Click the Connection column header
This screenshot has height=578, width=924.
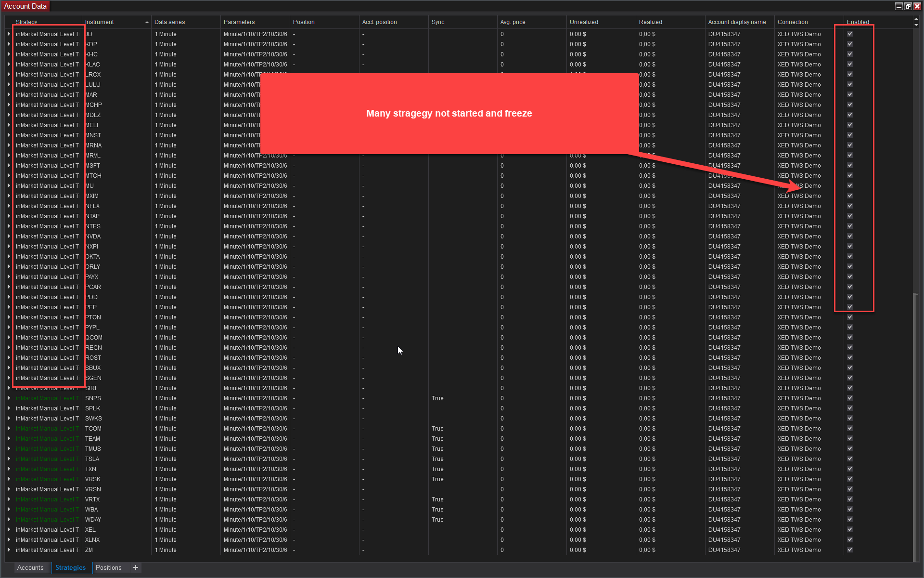[x=793, y=22]
